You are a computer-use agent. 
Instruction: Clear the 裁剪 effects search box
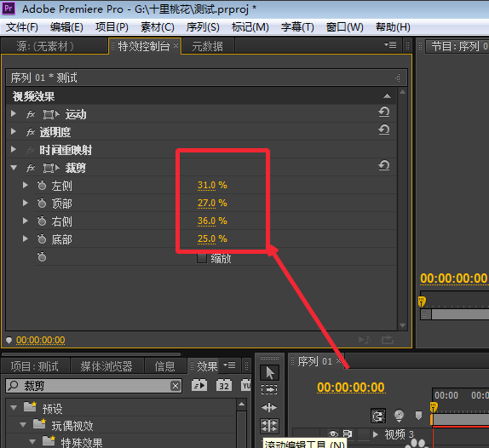[175, 386]
